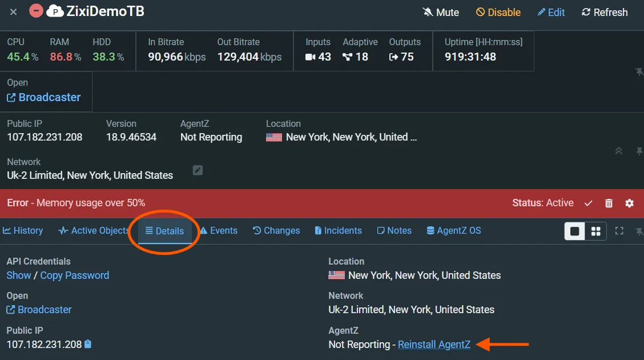644x360 pixels.
Task: Click the cloud provider icon beside ZixiDemoTB
Action: pos(55,11)
